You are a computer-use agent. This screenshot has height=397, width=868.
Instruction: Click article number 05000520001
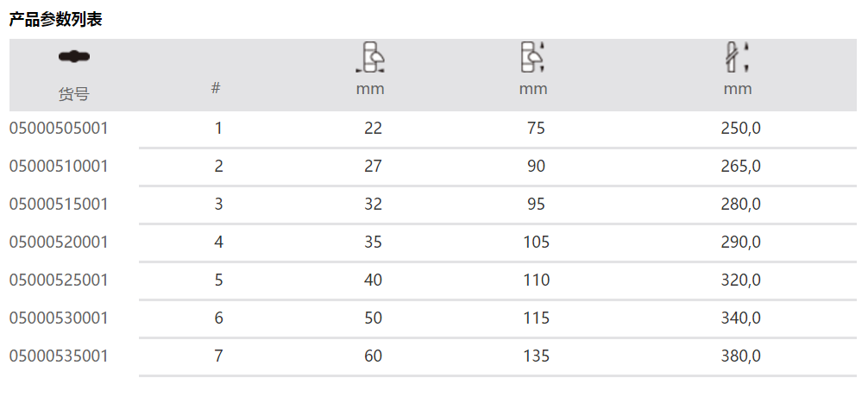point(59,242)
